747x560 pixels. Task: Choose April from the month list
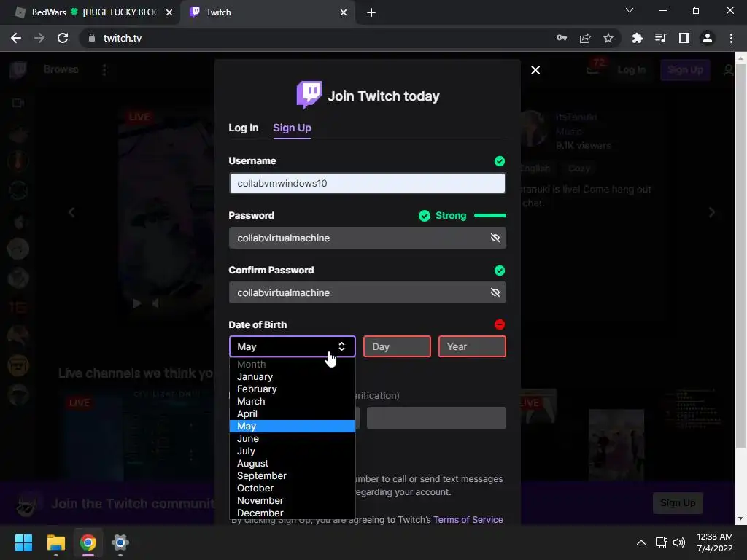(x=293, y=414)
